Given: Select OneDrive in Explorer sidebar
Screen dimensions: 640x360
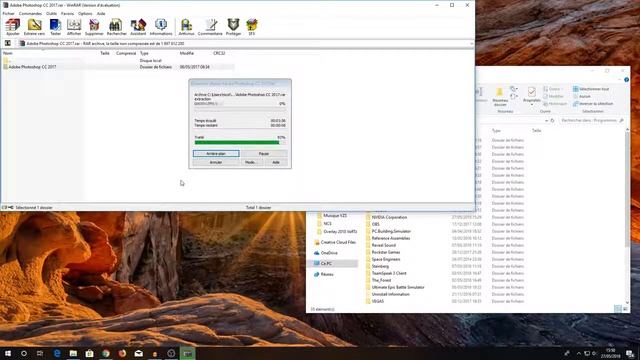Looking at the screenshot, I should (x=326, y=253).
